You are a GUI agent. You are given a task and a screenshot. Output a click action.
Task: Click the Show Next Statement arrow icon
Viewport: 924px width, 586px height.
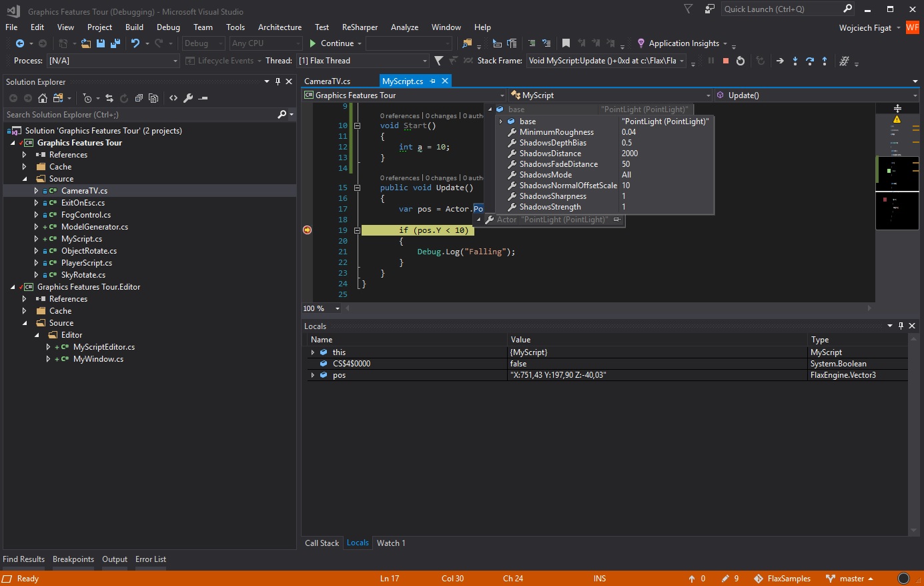click(x=780, y=61)
